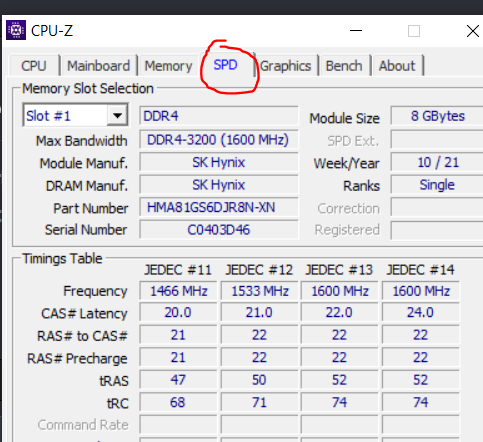Click the Part Number label
483x442 pixels.
coord(91,208)
